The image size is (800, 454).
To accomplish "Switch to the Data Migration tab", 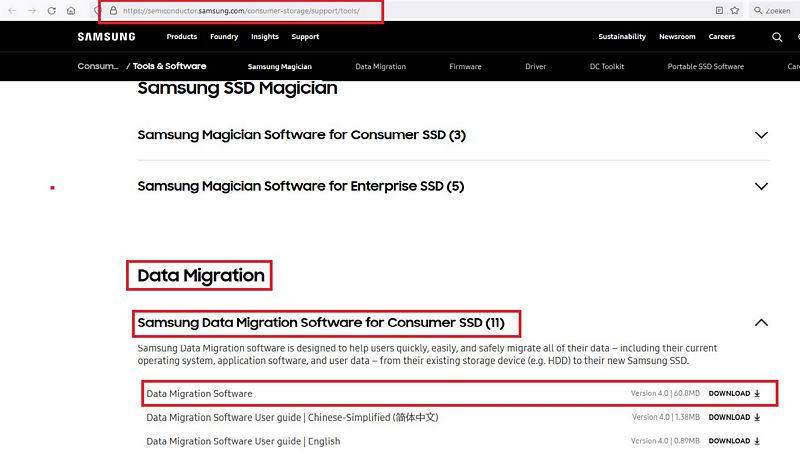I will (381, 67).
